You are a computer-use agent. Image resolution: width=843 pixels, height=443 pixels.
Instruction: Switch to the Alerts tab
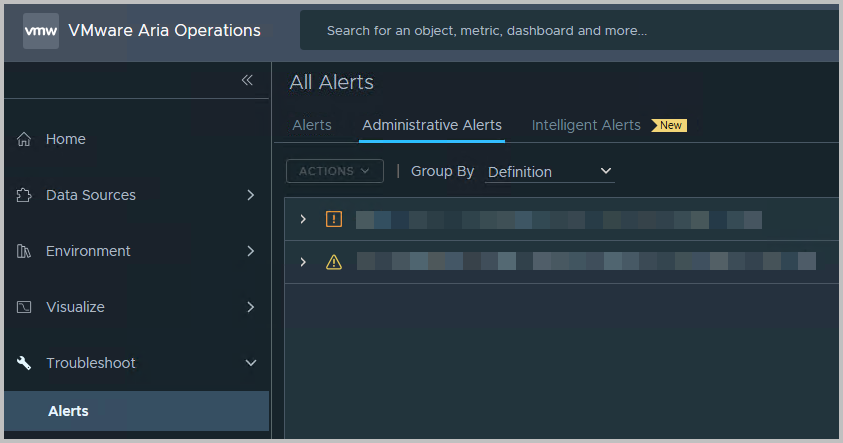click(312, 125)
